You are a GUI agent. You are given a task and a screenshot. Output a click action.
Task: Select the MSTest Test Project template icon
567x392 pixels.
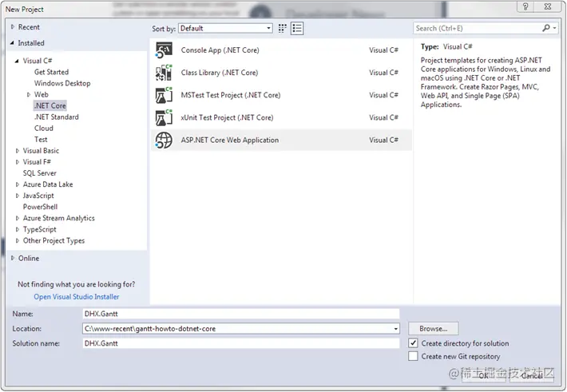164,95
